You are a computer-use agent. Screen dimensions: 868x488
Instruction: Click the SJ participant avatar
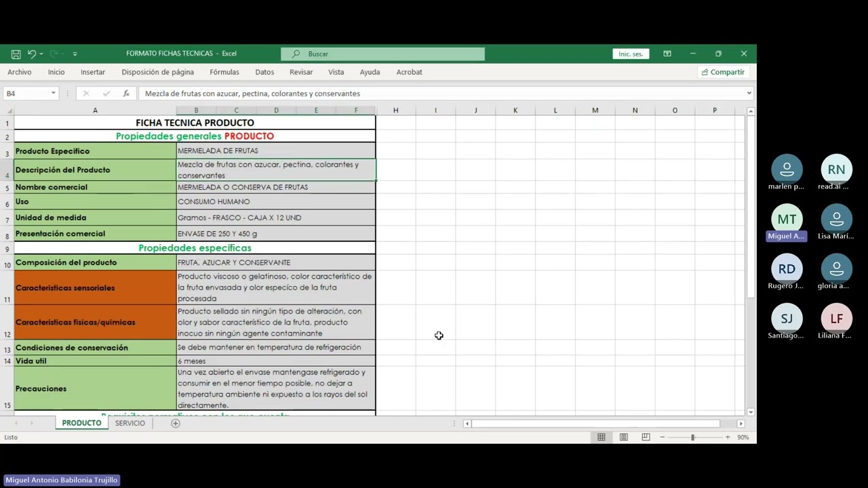787,319
